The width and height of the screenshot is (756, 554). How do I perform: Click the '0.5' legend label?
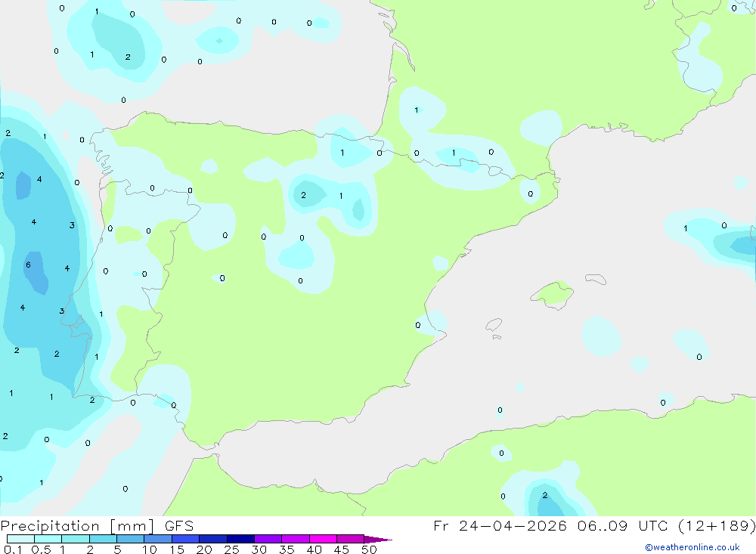pos(41,549)
